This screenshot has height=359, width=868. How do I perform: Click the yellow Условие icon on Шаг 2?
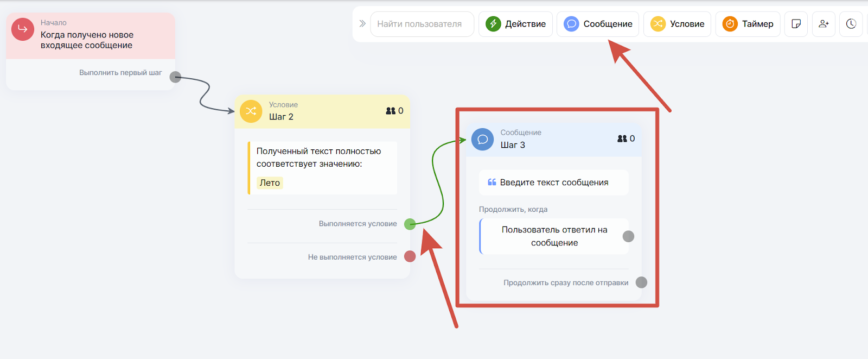251,111
